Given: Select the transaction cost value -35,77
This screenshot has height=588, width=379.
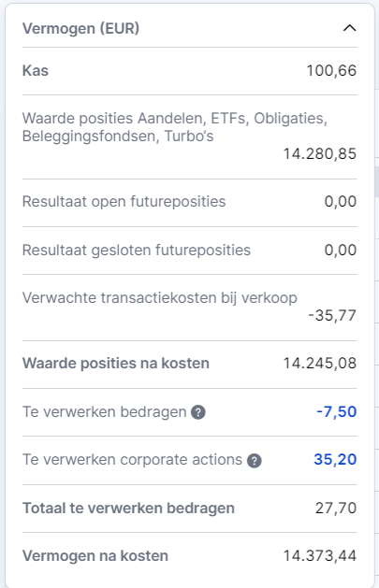Looking at the screenshot, I should click(x=332, y=315).
